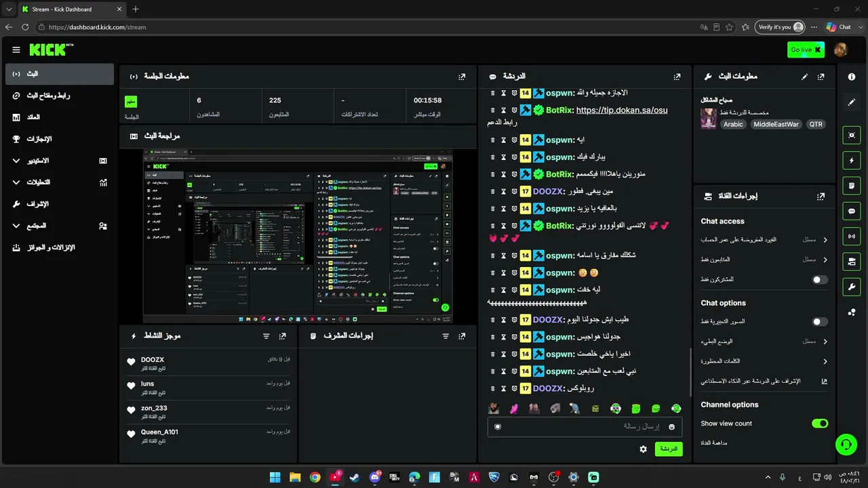
Task: Open الإنجازات sidebar item
Action: 60,139
